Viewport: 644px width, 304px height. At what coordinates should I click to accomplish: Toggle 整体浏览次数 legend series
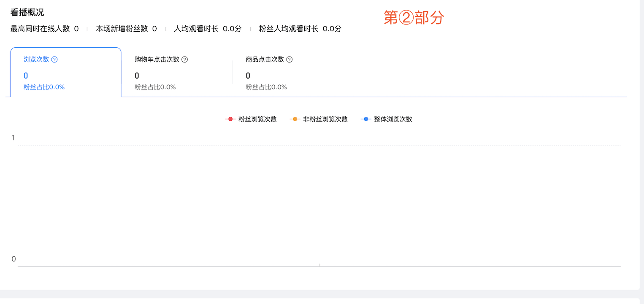(387, 119)
